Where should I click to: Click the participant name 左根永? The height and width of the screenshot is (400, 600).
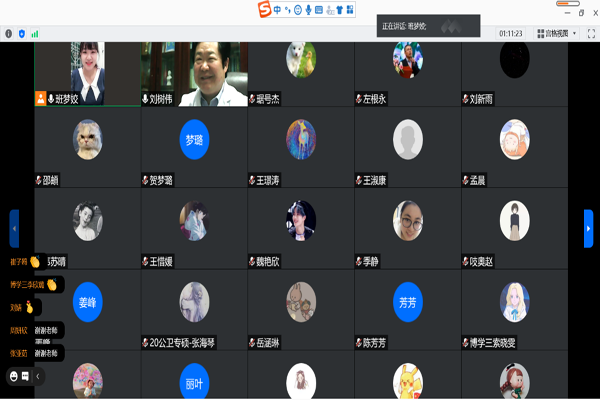pos(374,99)
